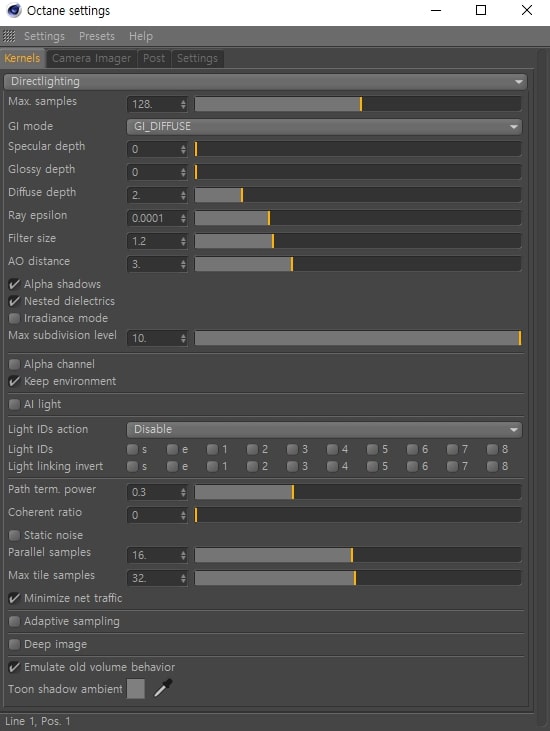The width and height of the screenshot is (550, 731).
Task: Enable the Alpha channel checkbox
Action: 14,364
